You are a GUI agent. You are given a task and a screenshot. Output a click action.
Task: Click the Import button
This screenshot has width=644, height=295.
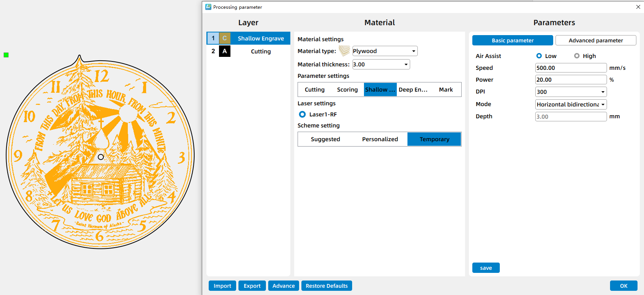point(222,286)
